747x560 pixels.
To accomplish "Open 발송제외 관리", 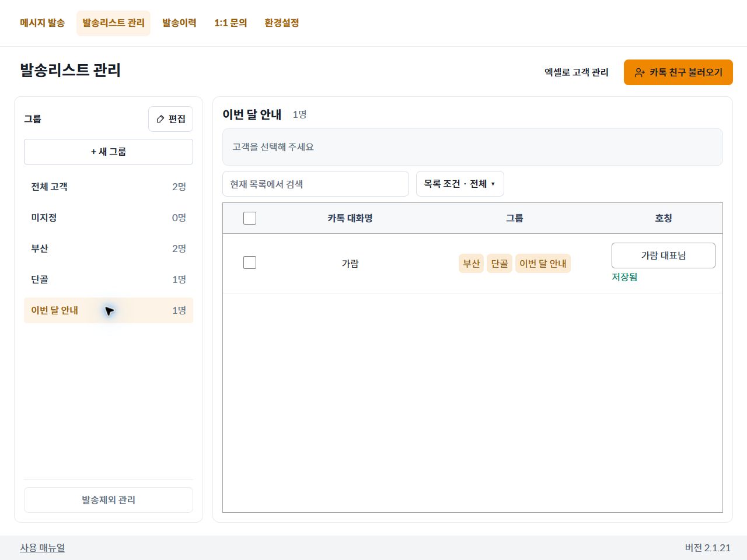I will click(x=109, y=500).
